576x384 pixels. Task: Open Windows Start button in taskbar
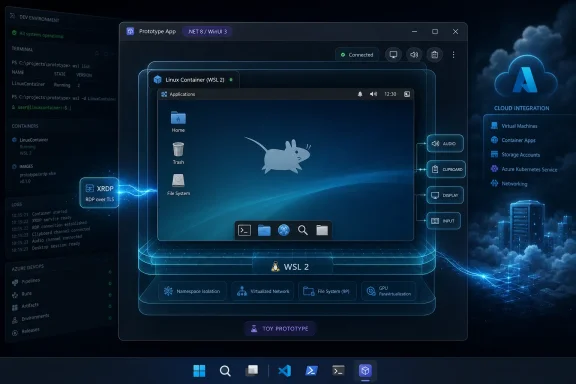(199, 371)
